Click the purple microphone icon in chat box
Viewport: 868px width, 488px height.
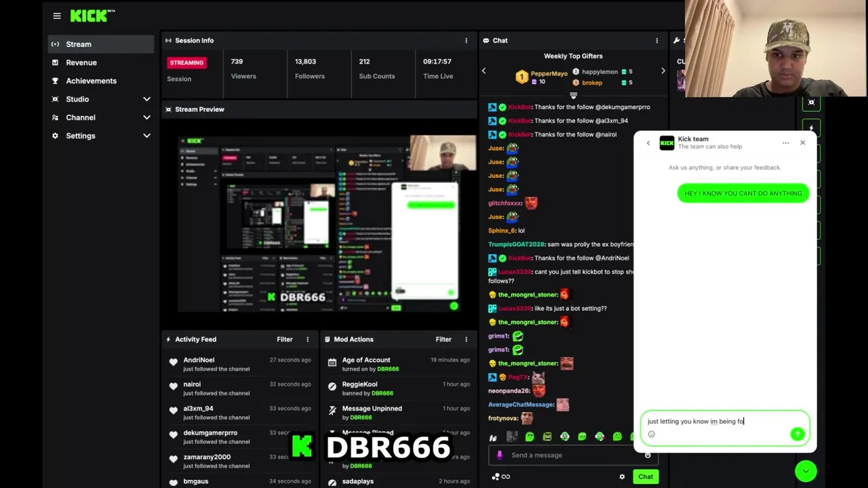[500, 455]
